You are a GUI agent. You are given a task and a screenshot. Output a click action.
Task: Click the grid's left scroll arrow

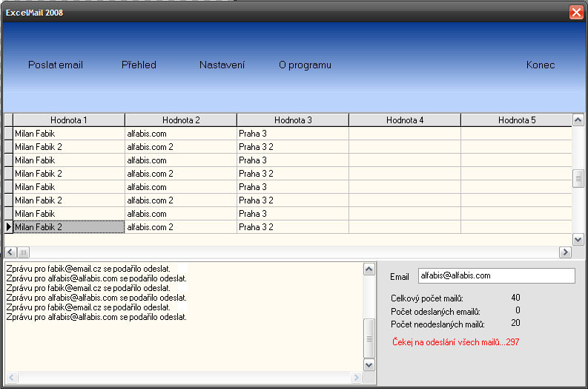point(10,252)
